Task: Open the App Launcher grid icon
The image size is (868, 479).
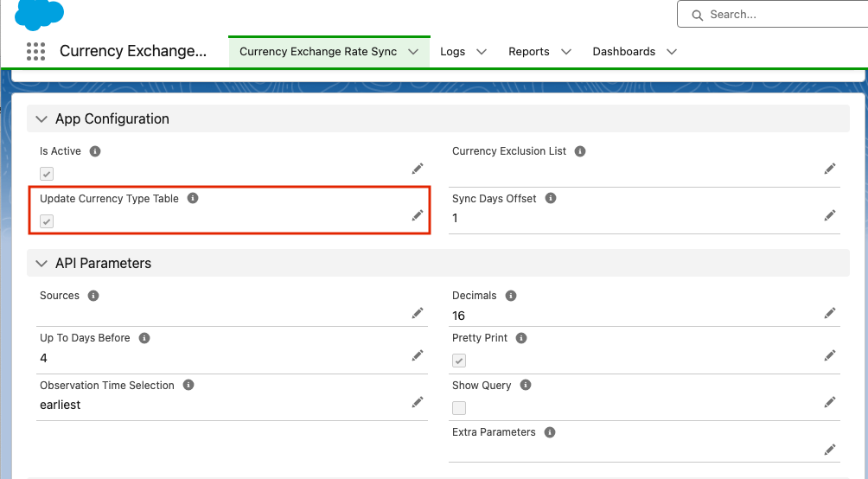Action: click(36, 52)
